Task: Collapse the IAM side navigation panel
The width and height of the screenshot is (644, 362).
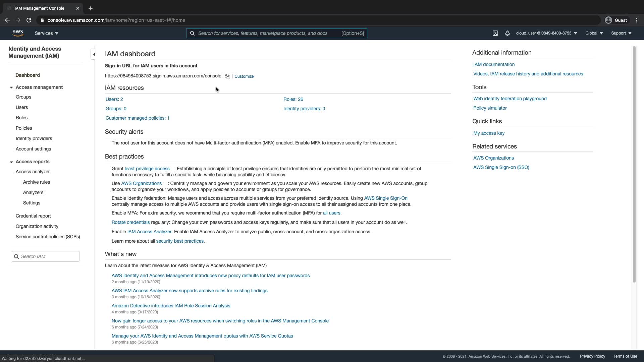Action: (x=94, y=54)
